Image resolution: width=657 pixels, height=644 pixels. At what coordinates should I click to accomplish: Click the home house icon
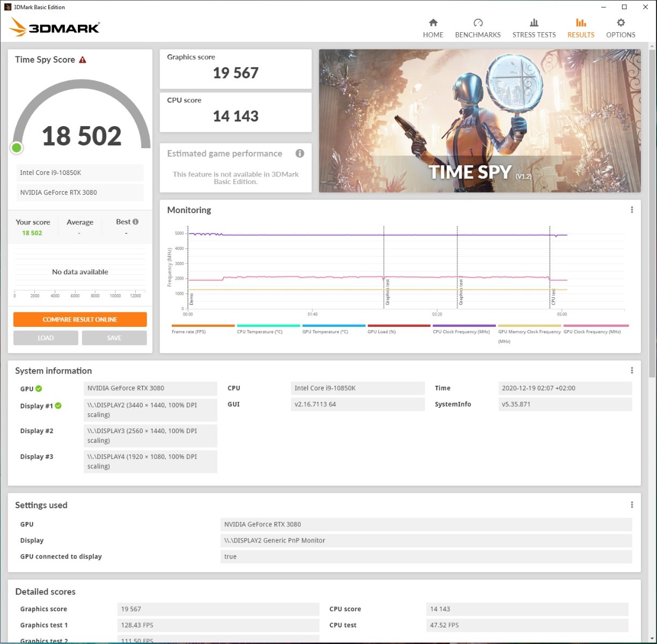pyautogui.click(x=433, y=23)
